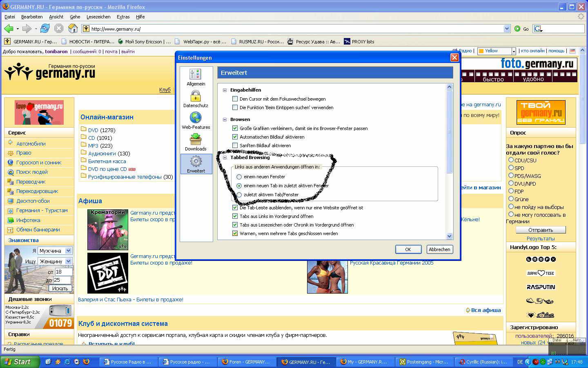Open the MP3 shop folder icon

(83, 145)
